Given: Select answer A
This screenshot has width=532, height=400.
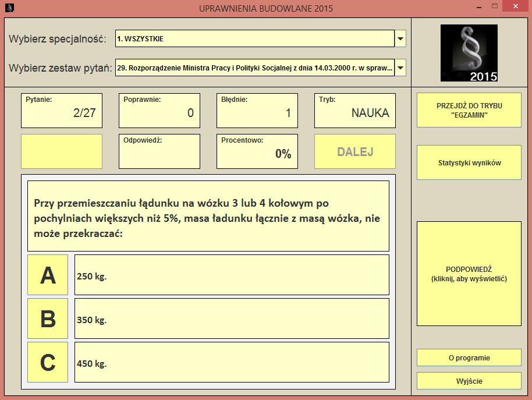Looking at the screenshot, I should tap(48, 275).
